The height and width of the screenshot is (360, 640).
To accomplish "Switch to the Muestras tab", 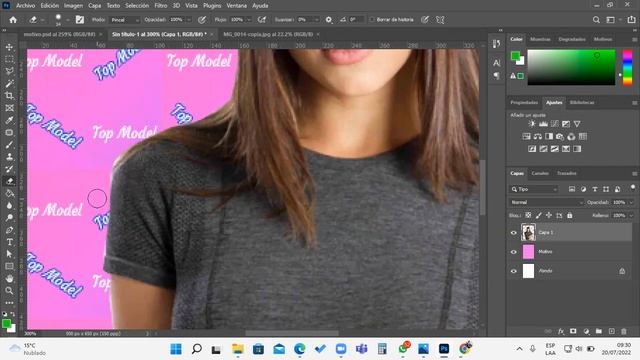I will 540,39.
